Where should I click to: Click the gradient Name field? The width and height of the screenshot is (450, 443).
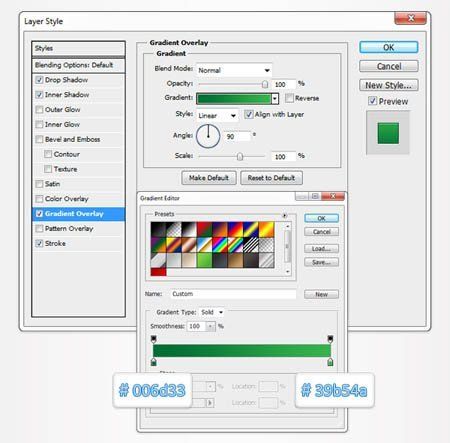tap(233, 294)
